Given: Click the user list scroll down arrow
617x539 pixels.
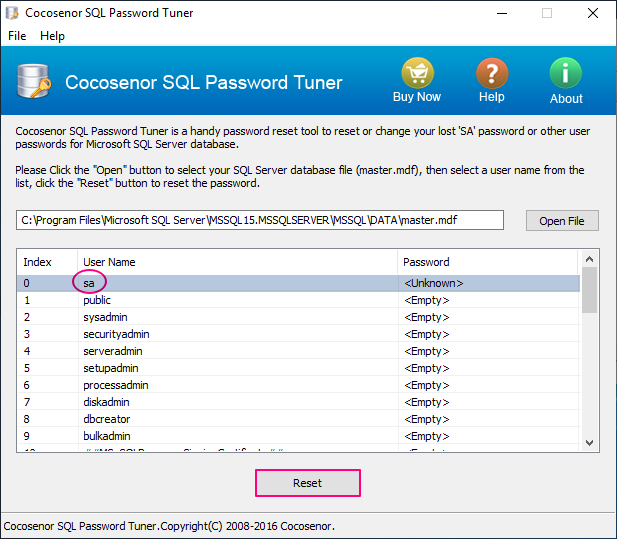Looking at the screenshot, I should click(589, 443).
